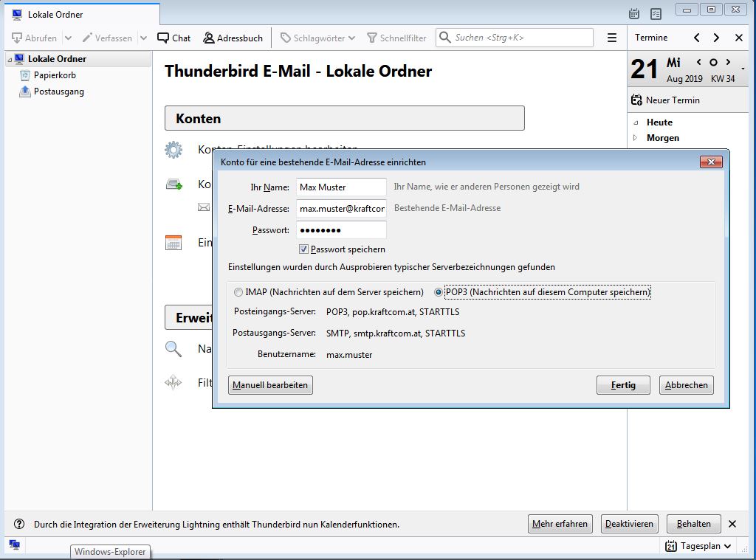756x560 pixels.
Task: Click the Abrufen mail download icon
Action: (x=17, y=38)
